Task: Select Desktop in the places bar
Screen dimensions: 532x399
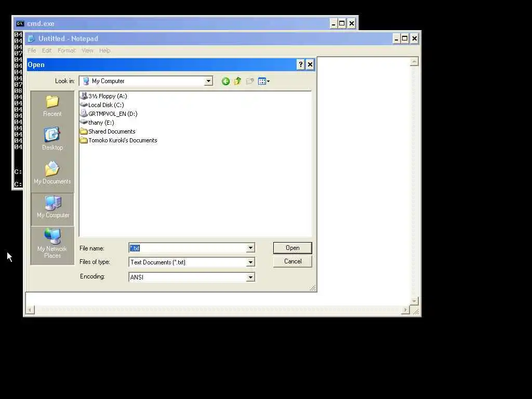Action: (52, 139)
